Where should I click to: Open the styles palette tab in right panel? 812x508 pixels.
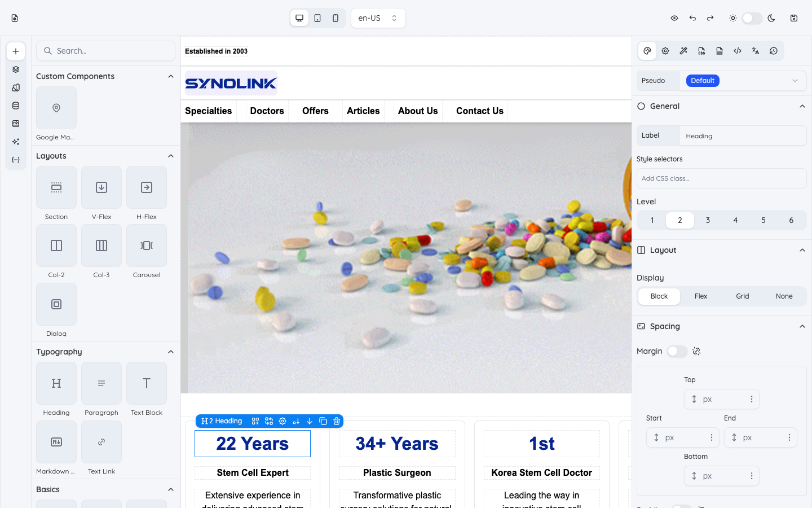(x=647, y=51)
